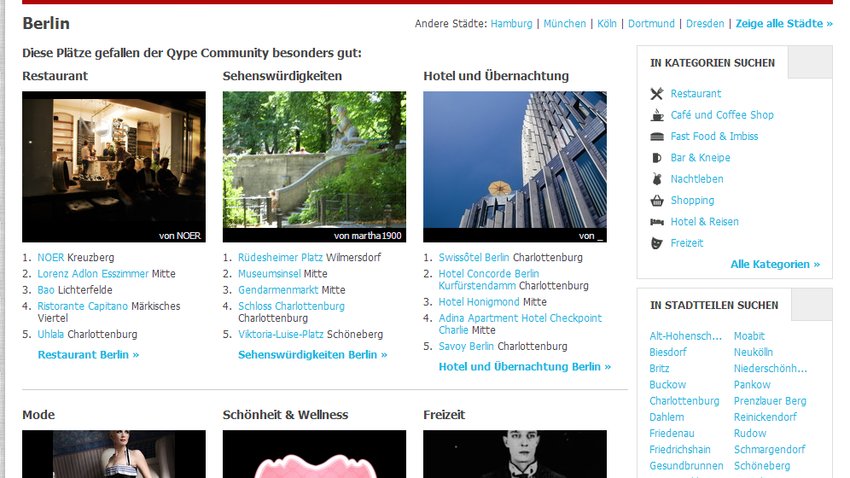Image resolution: width=850 pixels, height=478 pixels.
Task: Open the Dresden city link
Action: coord(705,23)
